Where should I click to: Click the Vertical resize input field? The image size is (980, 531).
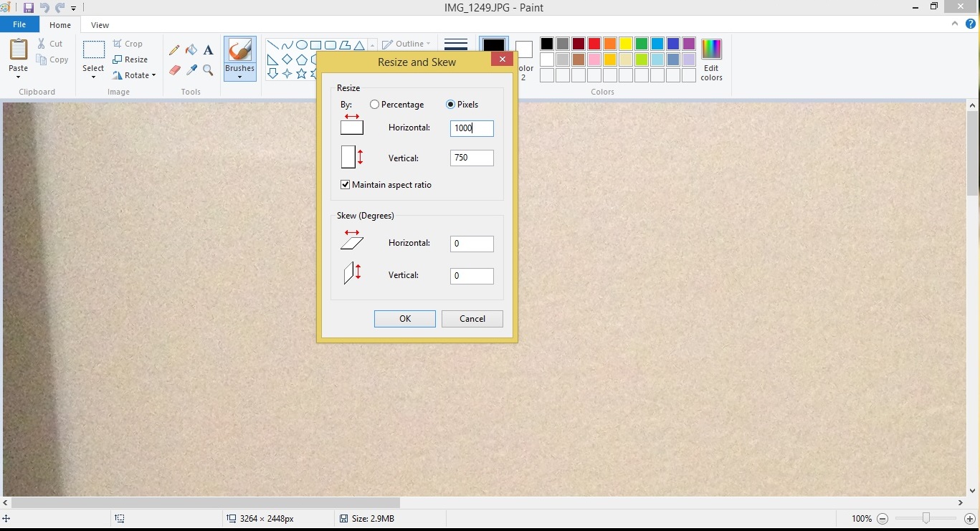click(x=472, y=158)
